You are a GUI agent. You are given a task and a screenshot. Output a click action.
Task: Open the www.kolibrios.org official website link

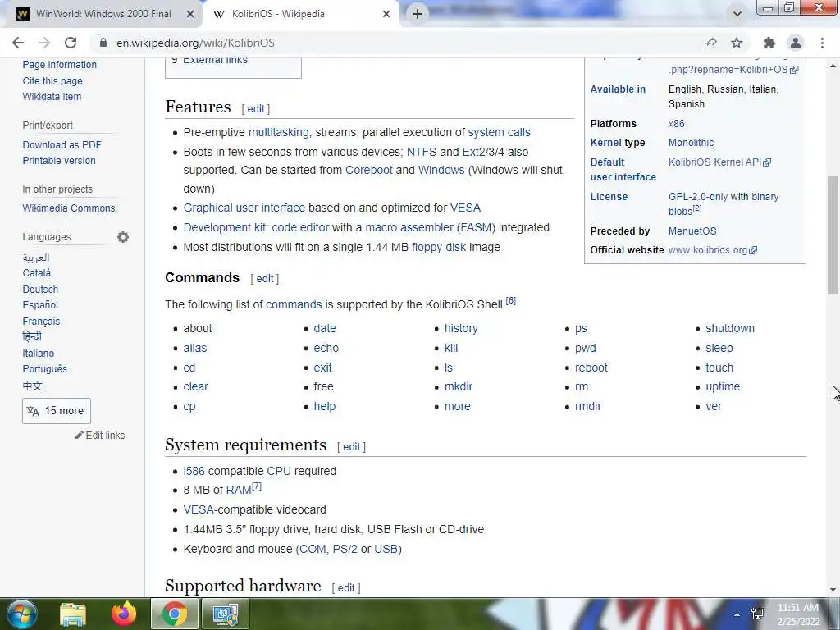pos(713,250)
